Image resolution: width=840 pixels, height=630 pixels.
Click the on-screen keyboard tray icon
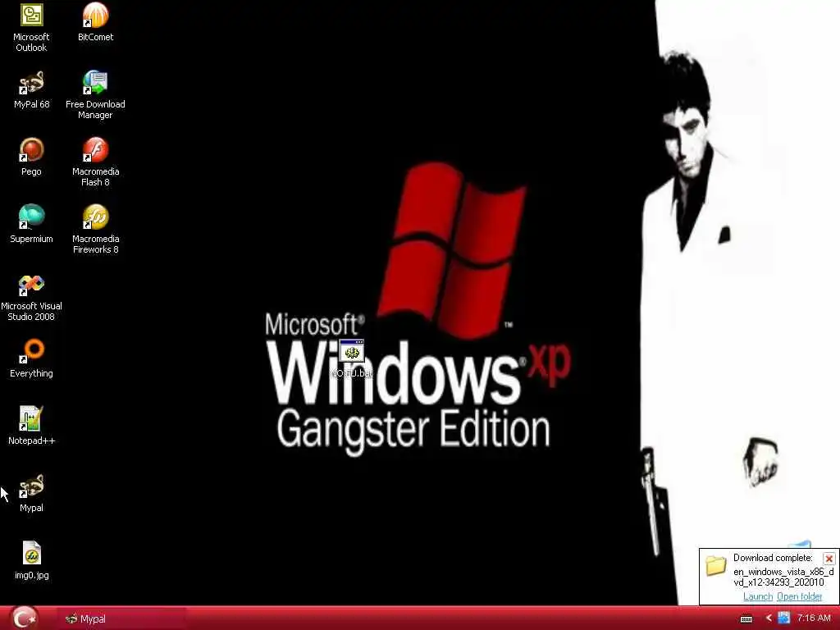tap(746, 619)
